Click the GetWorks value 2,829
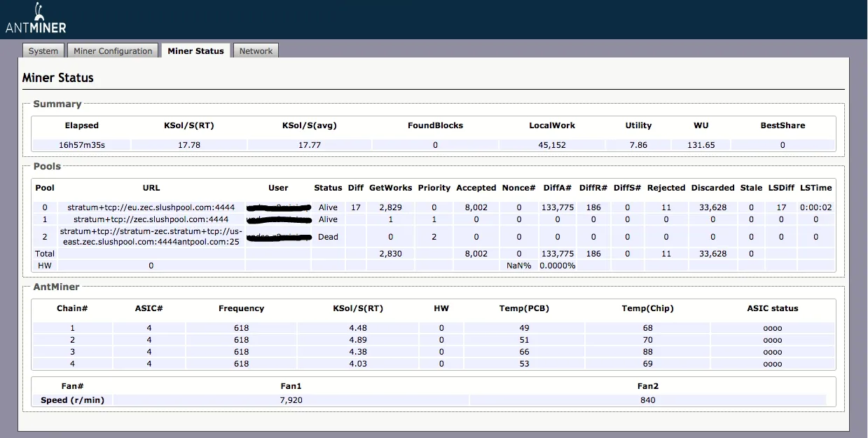 390,207
